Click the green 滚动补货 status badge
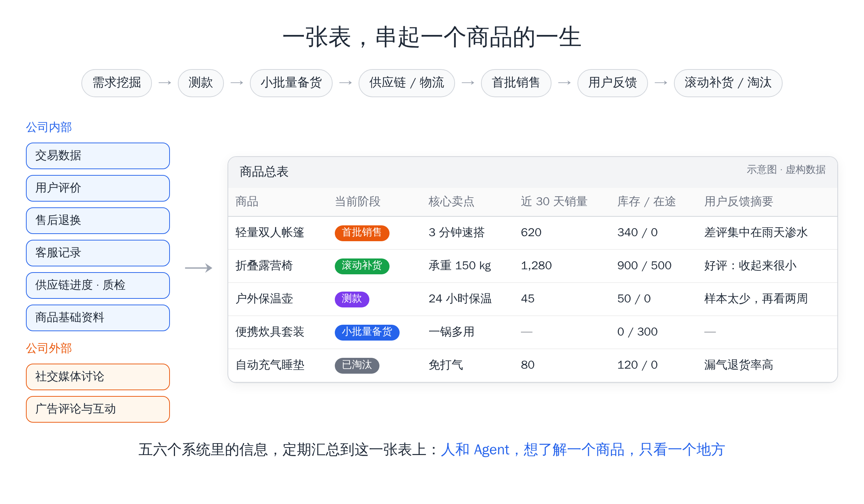Image resolution: width=864 pixels, height=504 pixels. 362,266
